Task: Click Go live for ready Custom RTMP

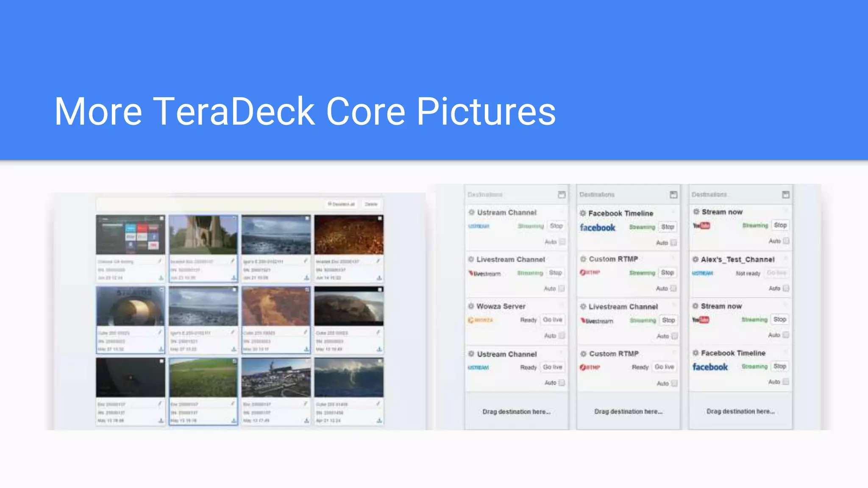Action: click(664, 367)
